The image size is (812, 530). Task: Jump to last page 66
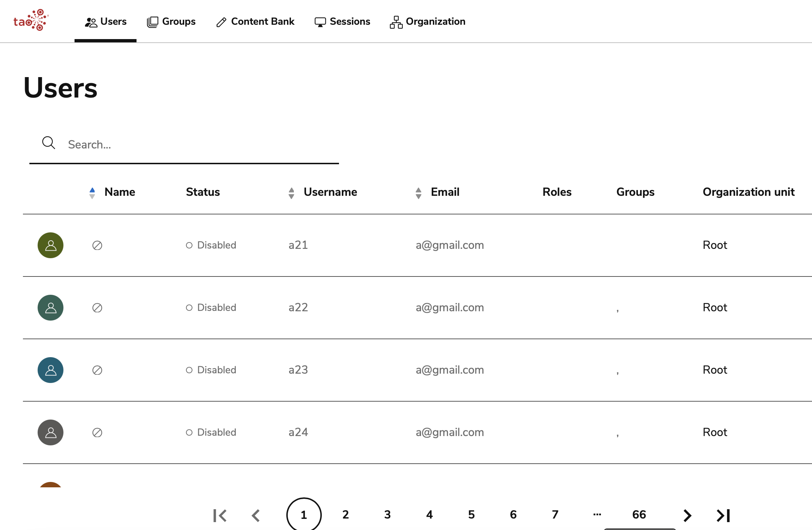click(x=638, y=514)
